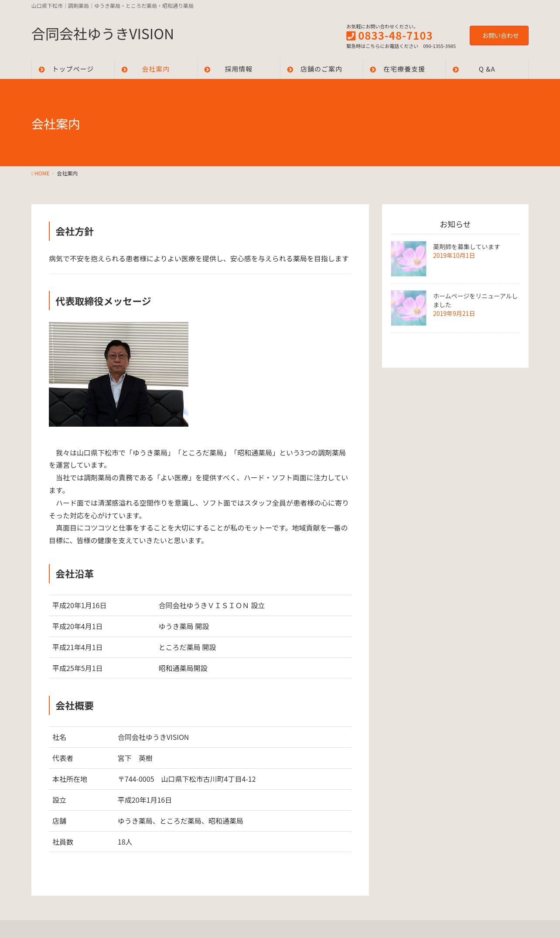Viewport: 560px width, 938px height.
Task: Click the 平成25年5月1日 table cell
Action: click(x=102, y=668)
